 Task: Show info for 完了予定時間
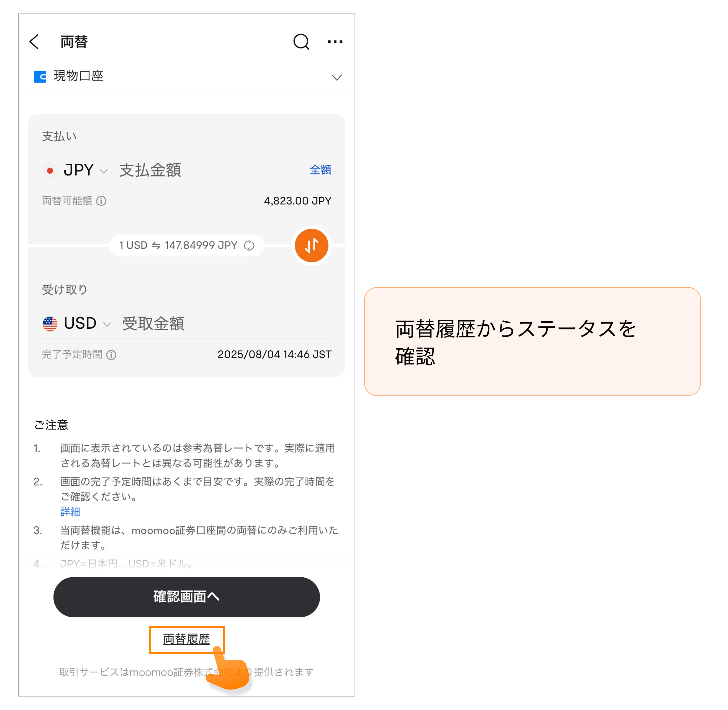[111, 355]
